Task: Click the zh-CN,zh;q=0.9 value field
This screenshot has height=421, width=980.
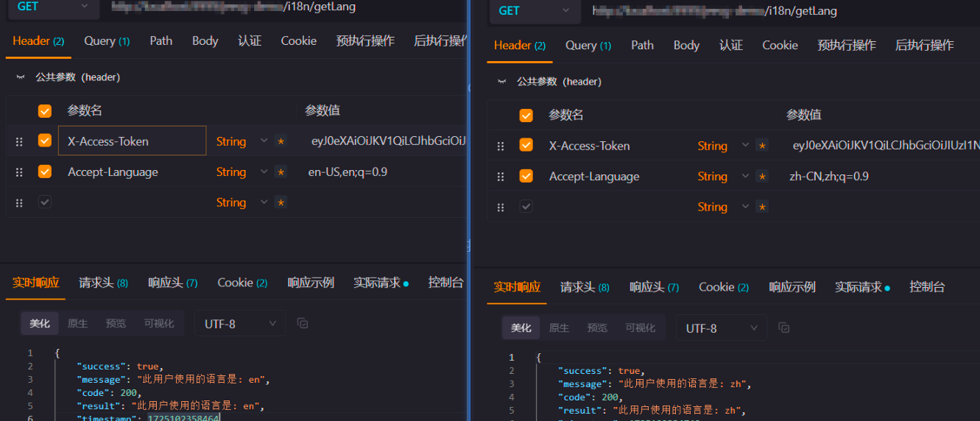Action: (828, 177)
